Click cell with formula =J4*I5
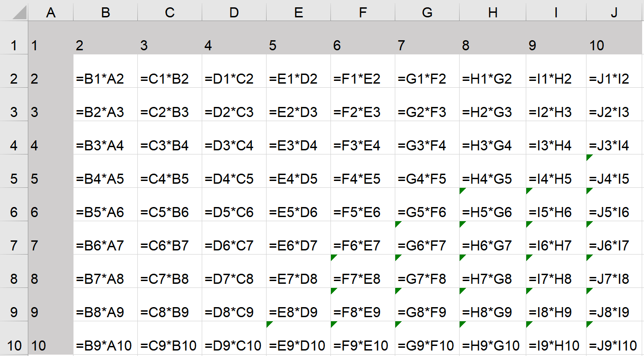 pos(615,171)
